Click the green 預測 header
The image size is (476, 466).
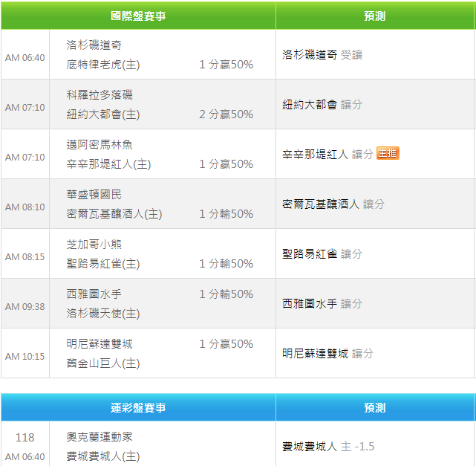click(375, 16)
